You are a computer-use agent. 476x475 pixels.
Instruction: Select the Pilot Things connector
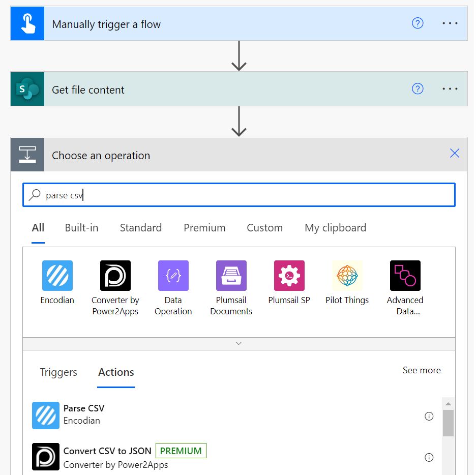pos(347,282)
